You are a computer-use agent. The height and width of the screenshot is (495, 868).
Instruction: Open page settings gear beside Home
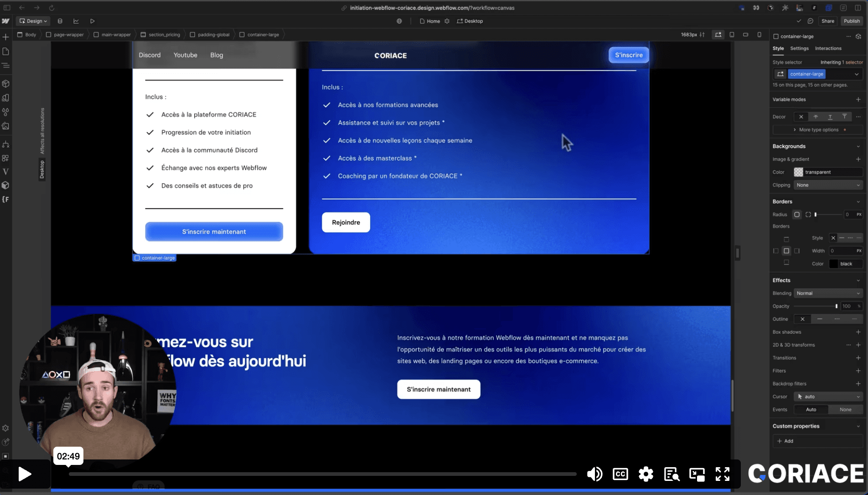(x=447, y=21)
